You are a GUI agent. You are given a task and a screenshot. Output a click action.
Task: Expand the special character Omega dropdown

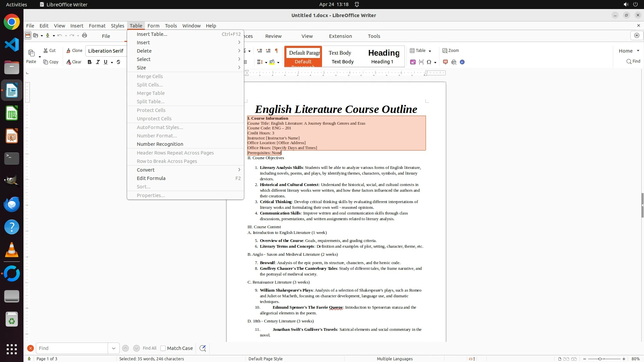(x=435, y=62)
